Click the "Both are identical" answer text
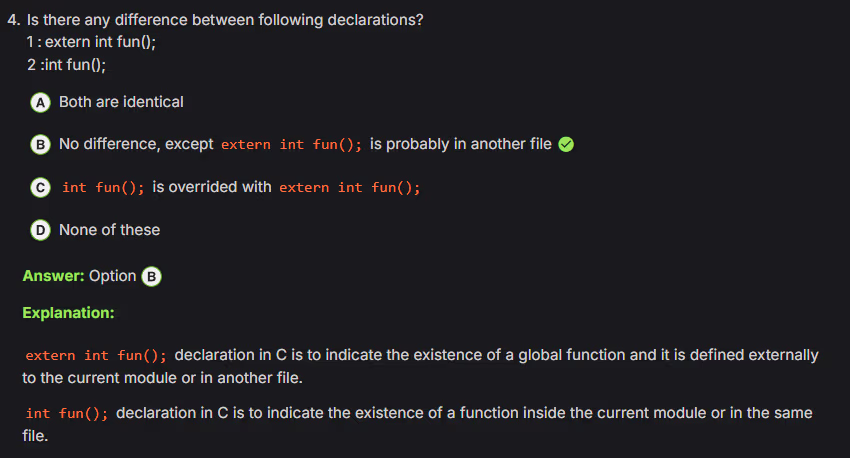This screenshot has height=458, width=850. [121, 102]
